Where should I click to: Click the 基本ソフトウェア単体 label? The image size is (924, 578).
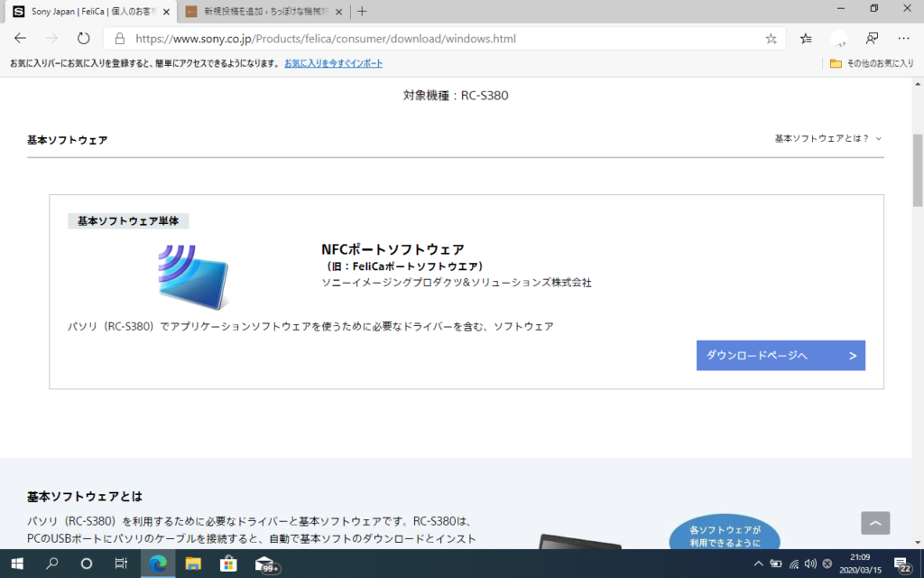coord(128,221)
